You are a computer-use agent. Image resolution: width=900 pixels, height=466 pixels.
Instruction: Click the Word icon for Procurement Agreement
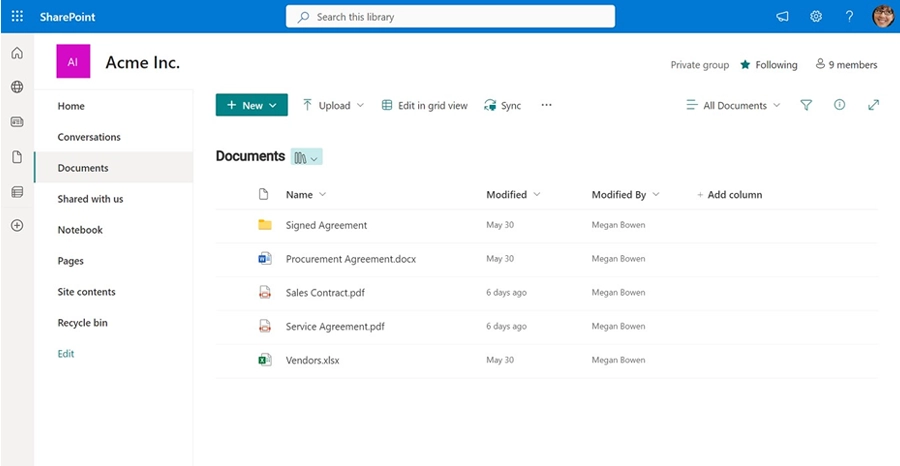click(264, 259)
